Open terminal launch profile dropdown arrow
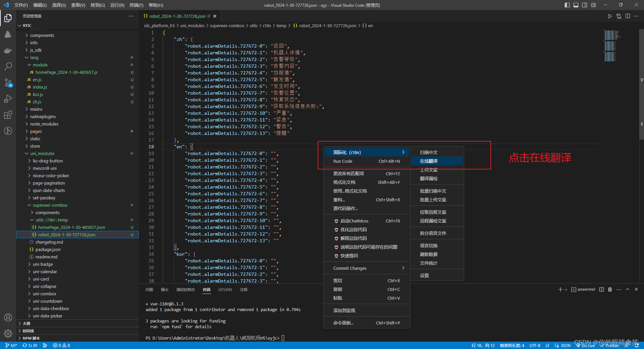The height and width of the screenshot is (349, 644). pos(566,289)
